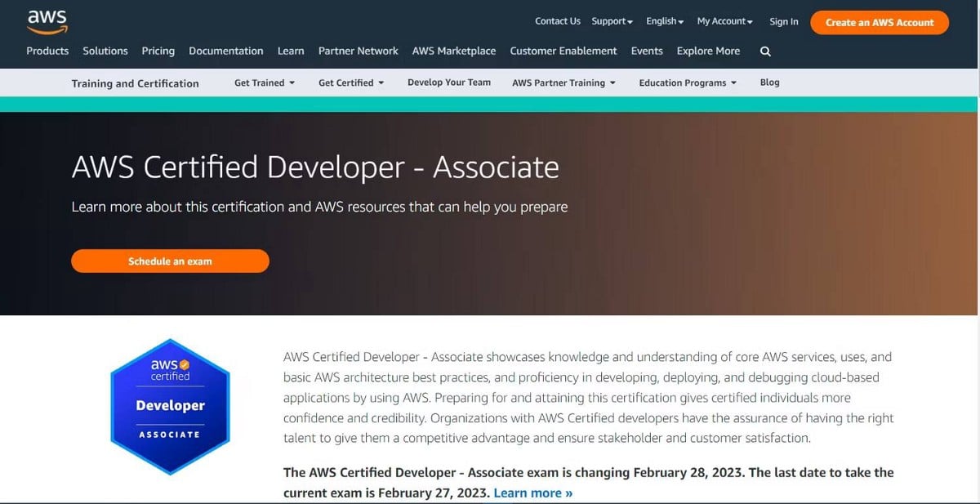Screen dimensions: 980x504
Task: Click Develop Your Team link
Action: [x=449, y=83]
